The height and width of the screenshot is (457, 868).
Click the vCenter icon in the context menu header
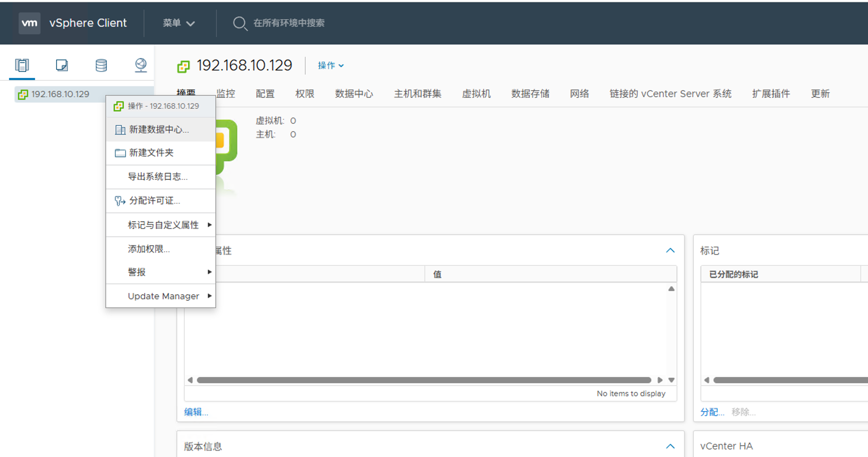point(119,106)
